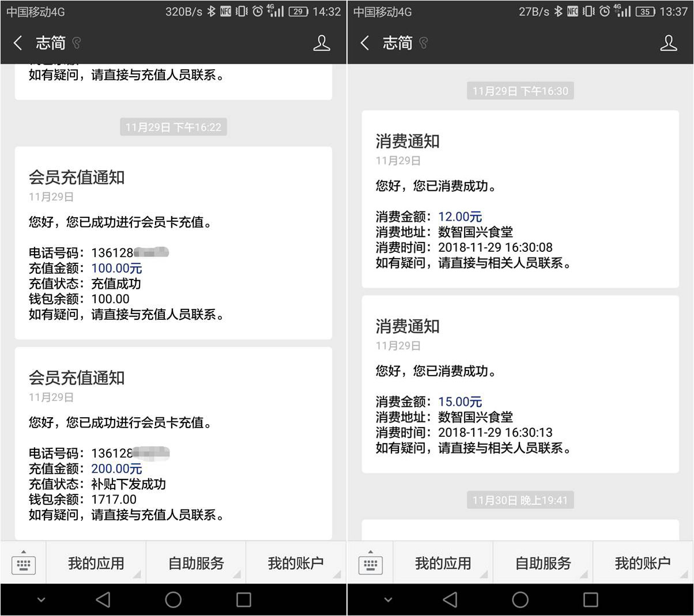Hide navigation bar chevron on left screen

41,600
